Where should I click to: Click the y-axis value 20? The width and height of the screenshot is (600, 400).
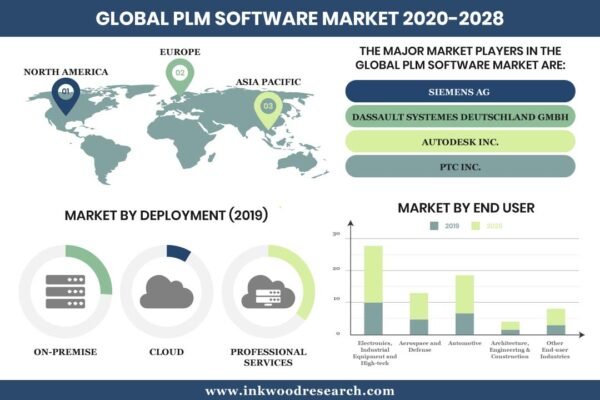(336, 269)
